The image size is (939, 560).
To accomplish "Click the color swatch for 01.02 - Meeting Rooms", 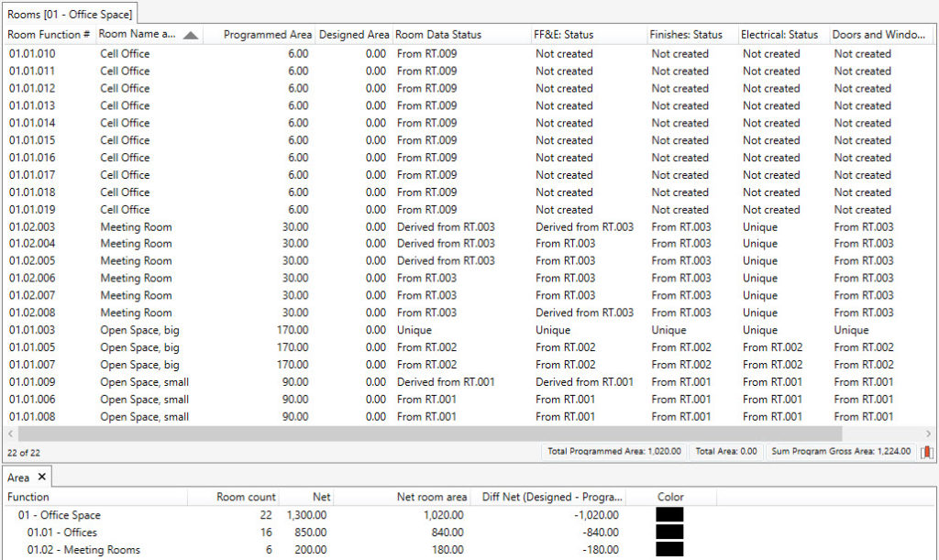I will (x=669, y=550).
